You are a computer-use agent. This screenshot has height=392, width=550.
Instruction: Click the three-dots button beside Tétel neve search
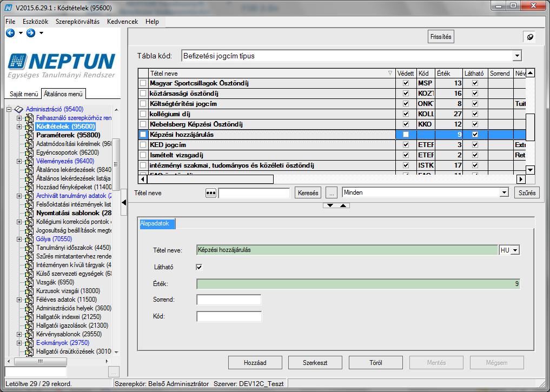210,193
